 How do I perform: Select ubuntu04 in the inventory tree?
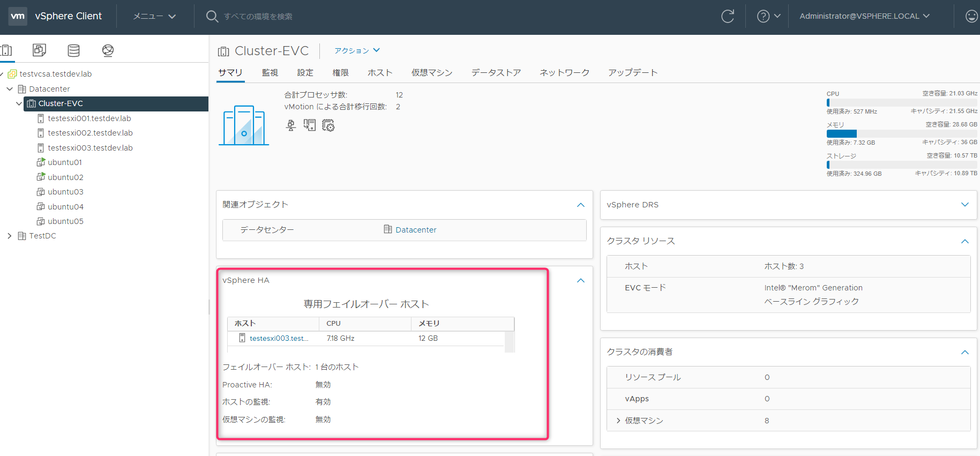click(65, 207)
